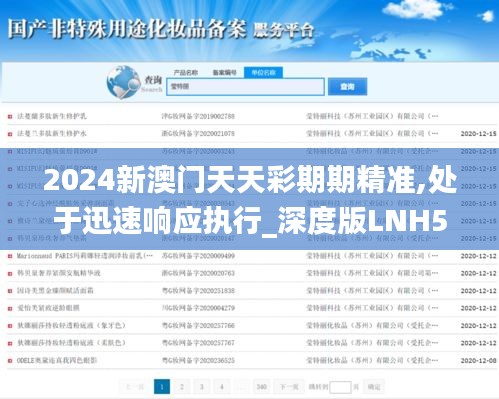Screen dimensions: 499x399
Task: Open the Marionnaud PARIS product entry
Action: click(x=85, y=256)
